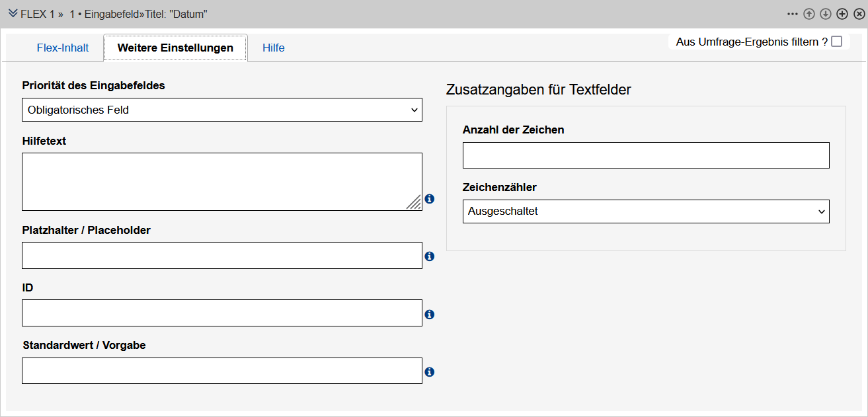Click info icon next to Platzhalter field

[430, 256]
